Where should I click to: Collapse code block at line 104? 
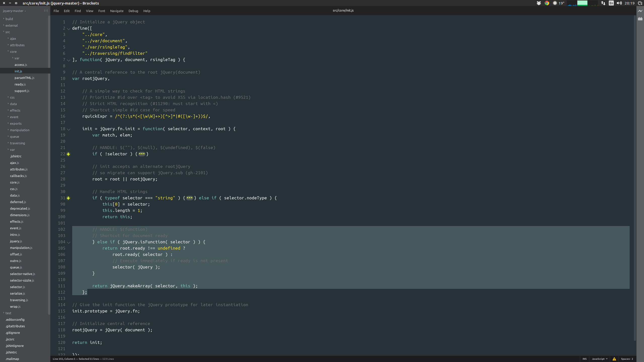tap(69, 242)
